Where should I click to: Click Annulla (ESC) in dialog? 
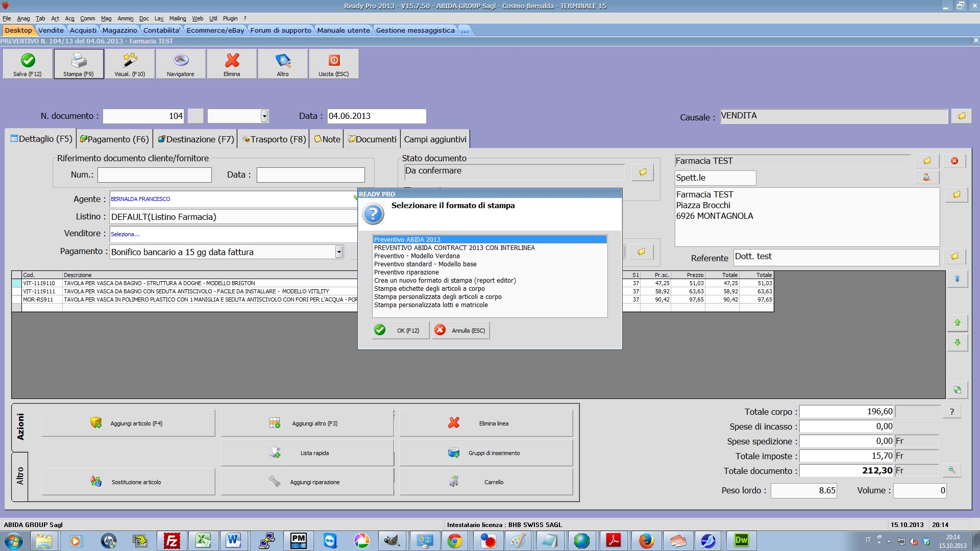click(x=461, y=331)
